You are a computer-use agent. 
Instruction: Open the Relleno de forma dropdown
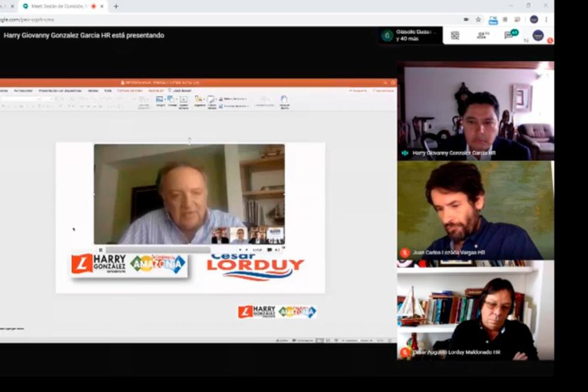(x=233, y=98)
